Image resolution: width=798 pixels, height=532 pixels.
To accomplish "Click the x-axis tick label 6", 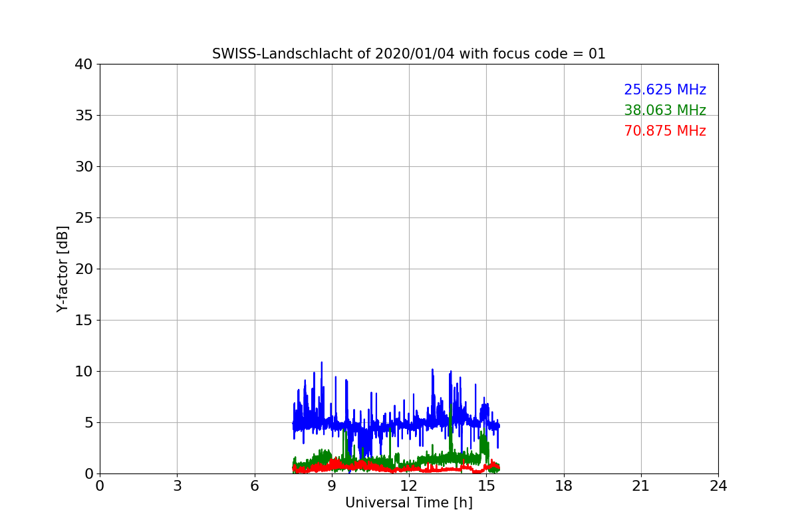I will click(254, 486).
